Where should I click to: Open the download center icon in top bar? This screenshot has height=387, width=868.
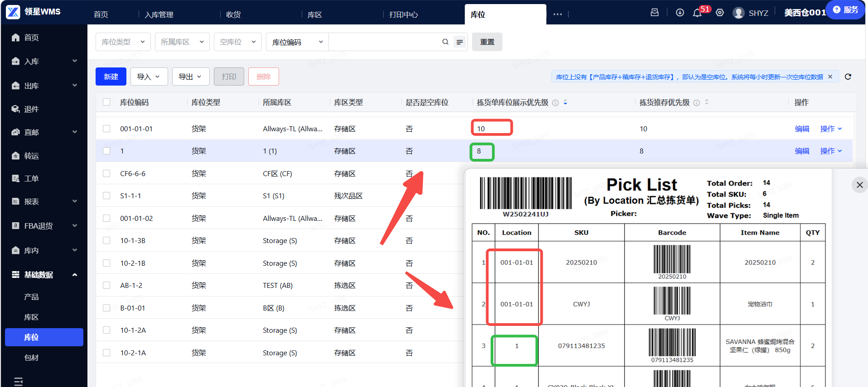pyautogui.click(x=680, y=13)
